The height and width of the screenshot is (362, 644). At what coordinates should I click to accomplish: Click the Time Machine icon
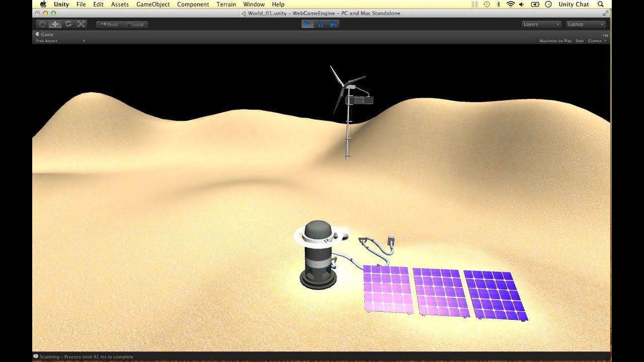coord(487,4)
